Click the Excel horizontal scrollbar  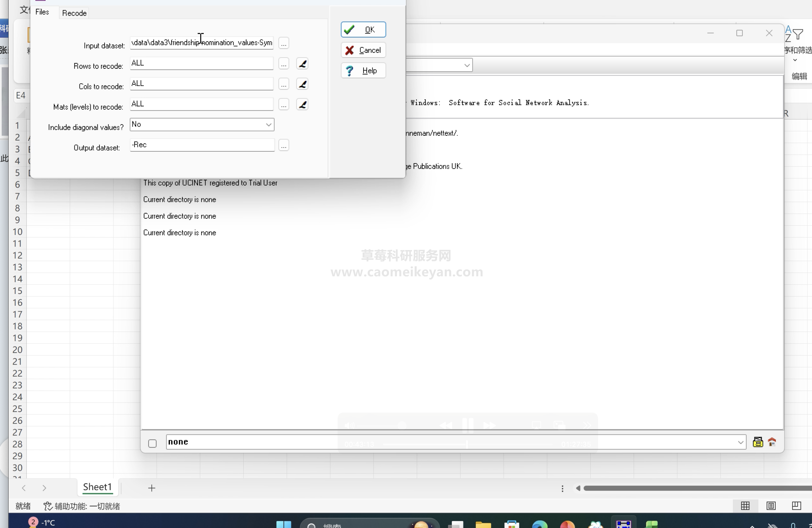click(696, 488)
